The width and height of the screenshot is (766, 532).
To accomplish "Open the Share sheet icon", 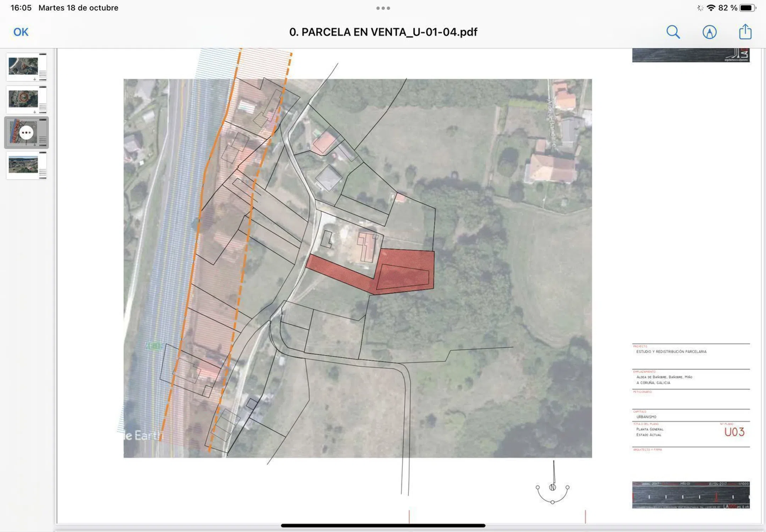I will (745, 32).
